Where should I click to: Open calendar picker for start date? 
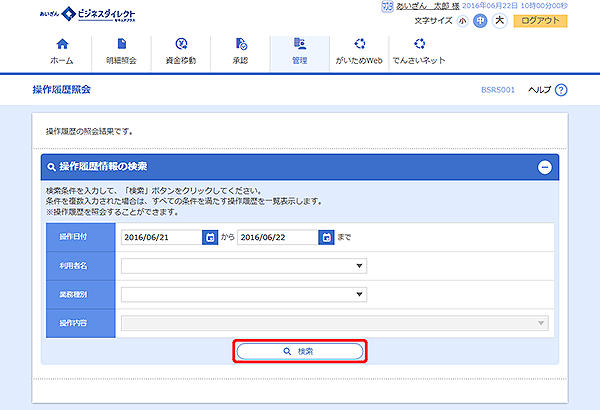(210, 238)
